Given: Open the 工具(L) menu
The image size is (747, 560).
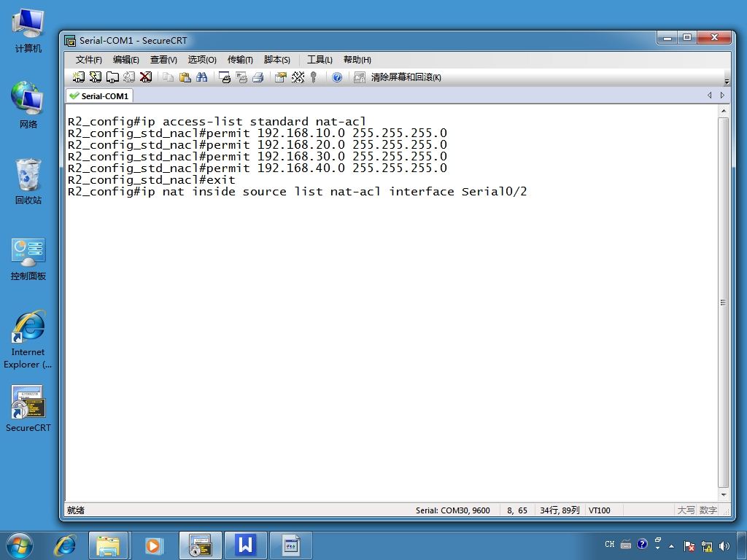Looking at the screenshot, I should [x=320, y=60].
